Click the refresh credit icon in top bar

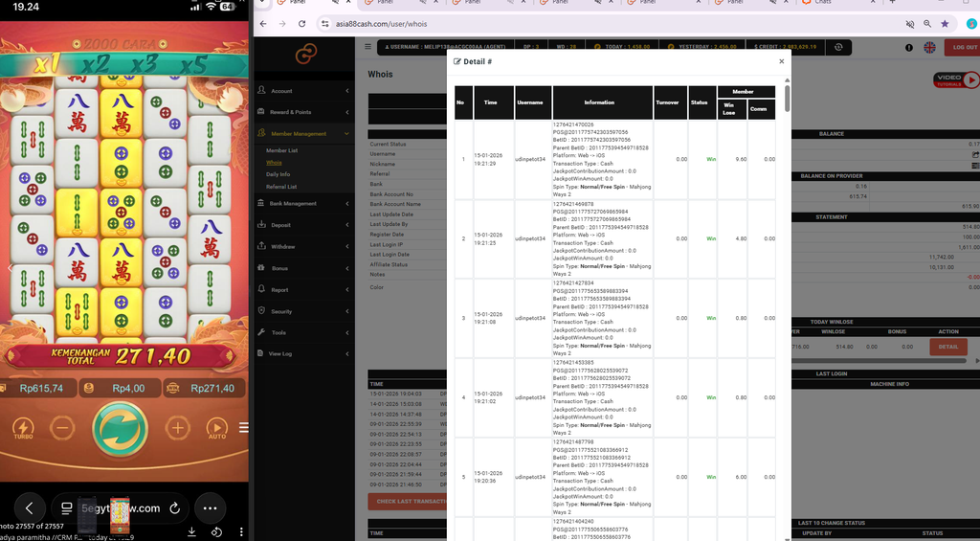pyautogui.click(x=838, y=47)
